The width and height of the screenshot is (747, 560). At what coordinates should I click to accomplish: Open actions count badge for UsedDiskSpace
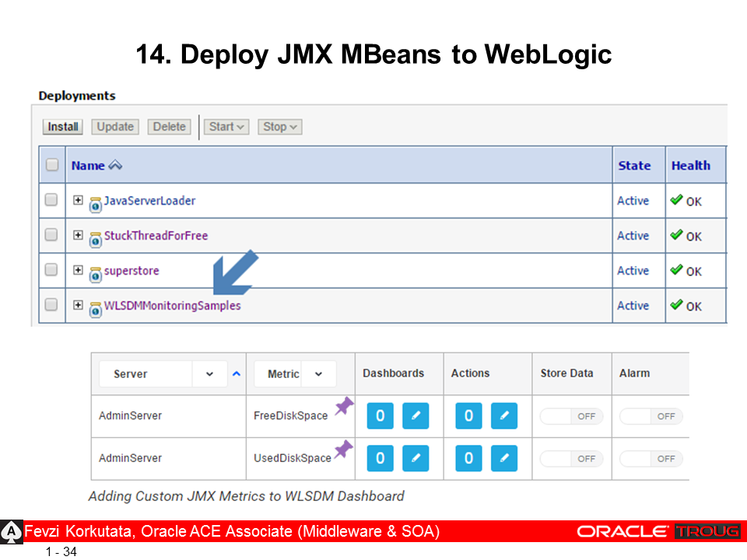tap(468, 458)
